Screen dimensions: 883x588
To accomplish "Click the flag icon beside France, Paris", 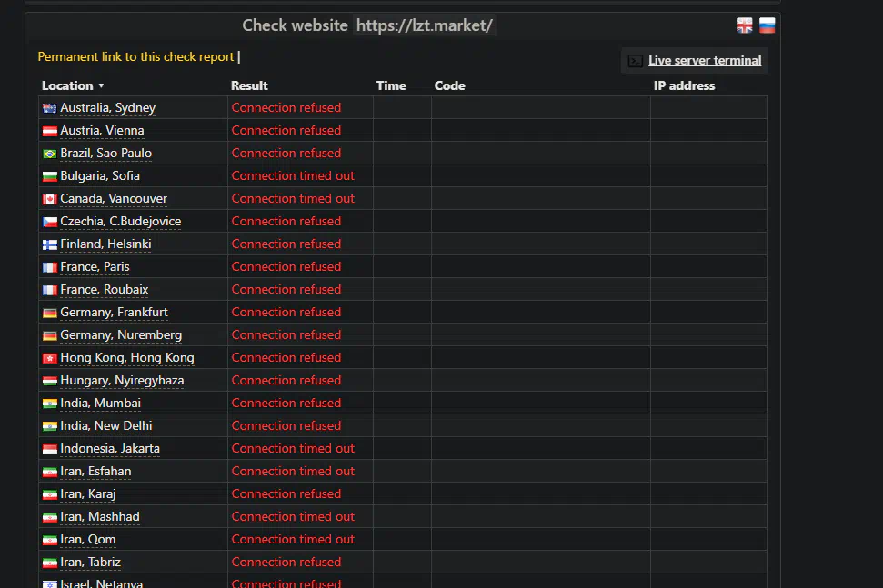I will click(x=49, y=267).
